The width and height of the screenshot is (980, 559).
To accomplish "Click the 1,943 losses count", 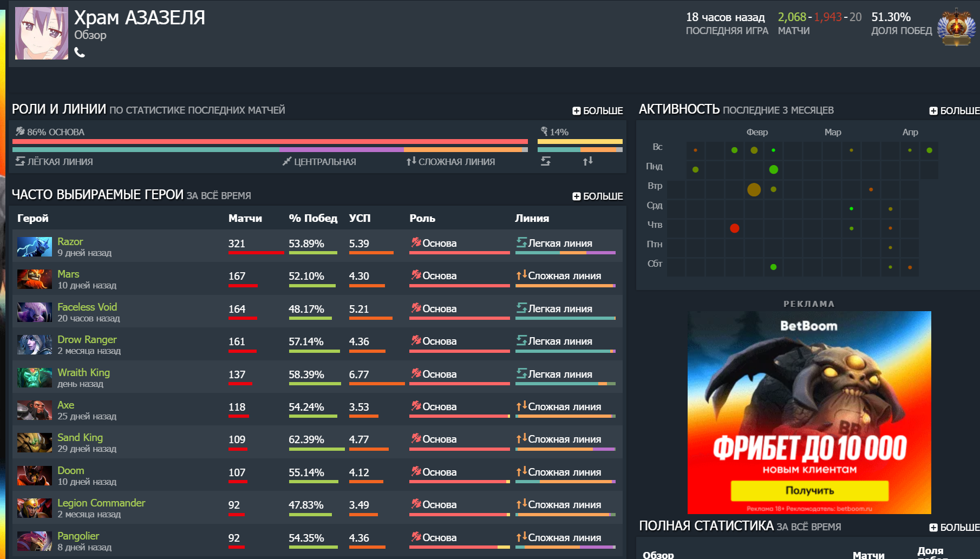I will click(828, 17).
